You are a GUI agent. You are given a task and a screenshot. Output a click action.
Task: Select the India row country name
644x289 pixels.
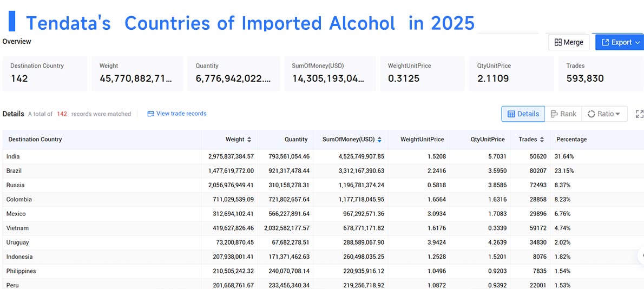click(13, 156)
